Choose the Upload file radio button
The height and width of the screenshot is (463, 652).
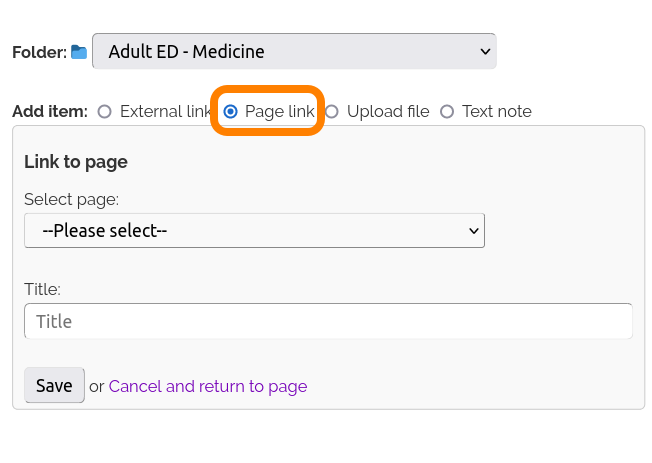pos(332,112)
